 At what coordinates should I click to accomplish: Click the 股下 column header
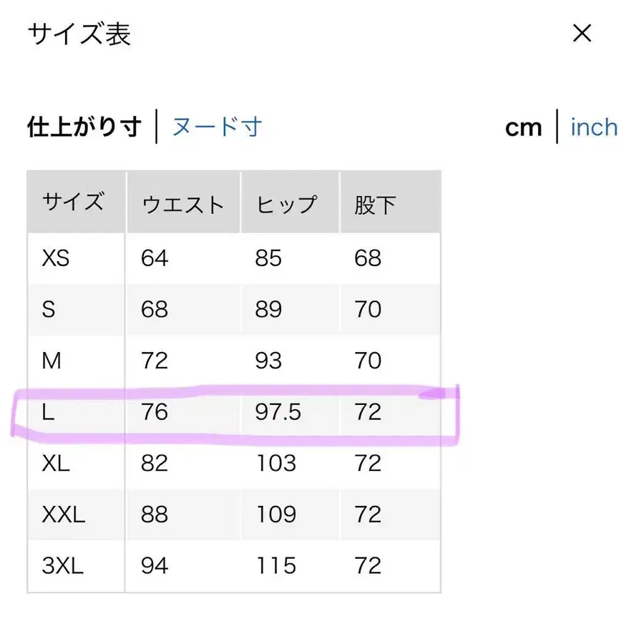(x=375, y=205)
